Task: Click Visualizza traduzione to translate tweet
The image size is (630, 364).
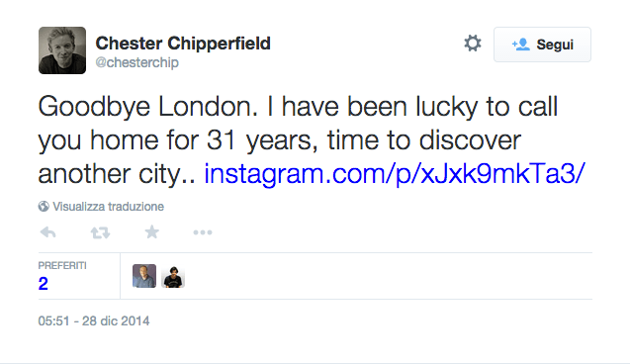Action: (108, 207)
